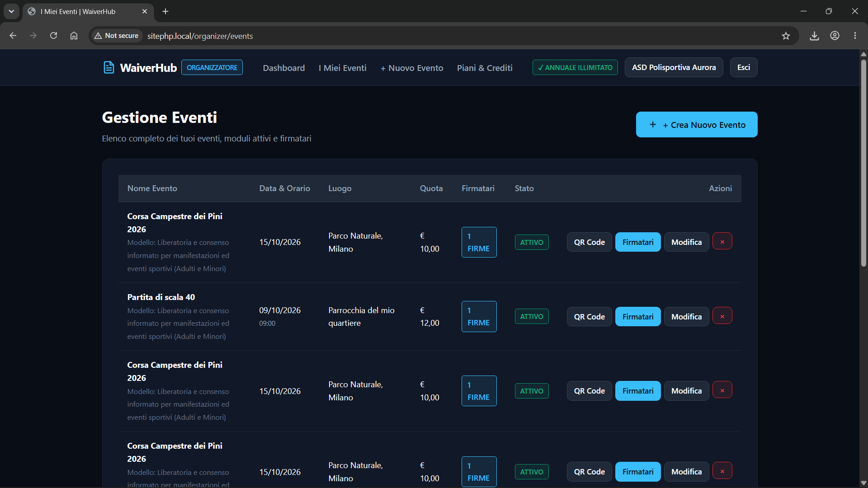
Task: Open QR Code for Partita di scala 40
Action: coord(589,317)
